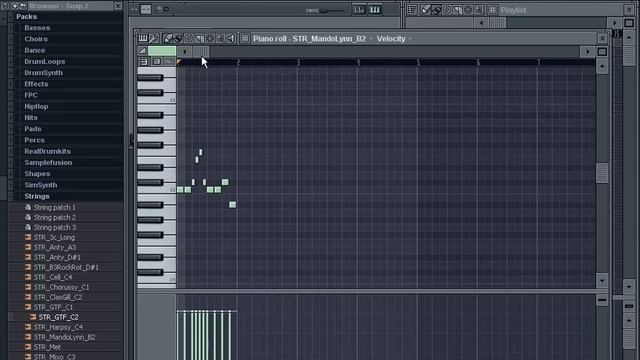Click the Playlist scroll left arrow

[482, 23]
